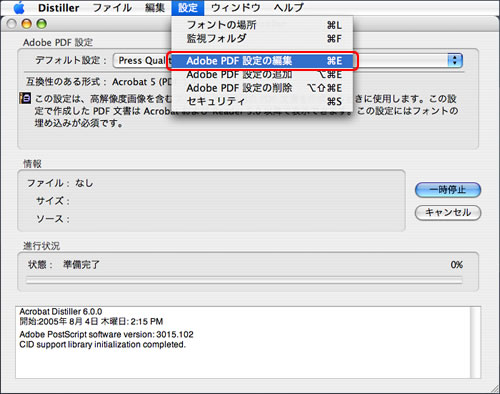This screenshot has height=394, width=500.
Task: Click the キャンセル button
Action: 448,213
